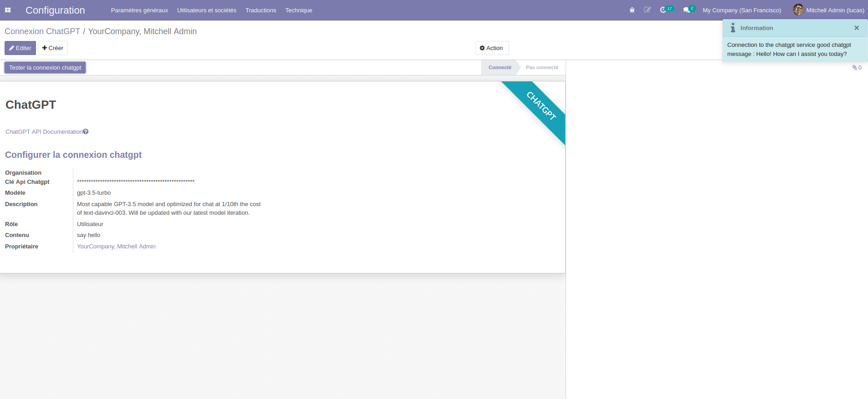Screen dimensions: 868x399
Task: Close the Information notification
Action: pyautogui.click(x=857, y=28)
